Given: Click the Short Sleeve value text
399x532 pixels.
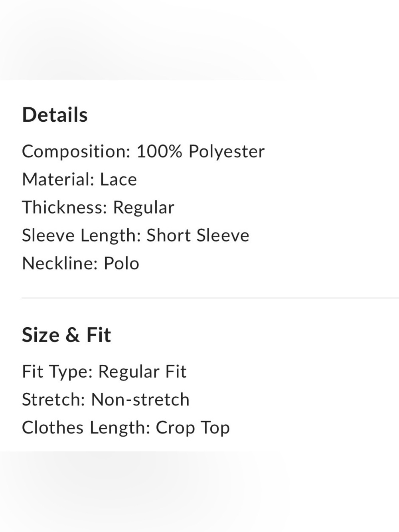Looking at the screenshot, I should [198, 235].
